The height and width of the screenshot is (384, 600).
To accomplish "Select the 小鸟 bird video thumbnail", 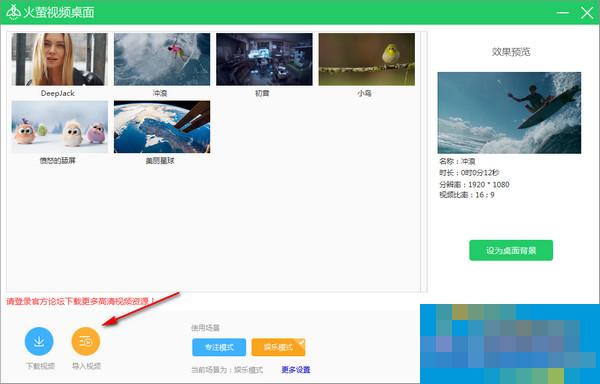I will [367, 59].
